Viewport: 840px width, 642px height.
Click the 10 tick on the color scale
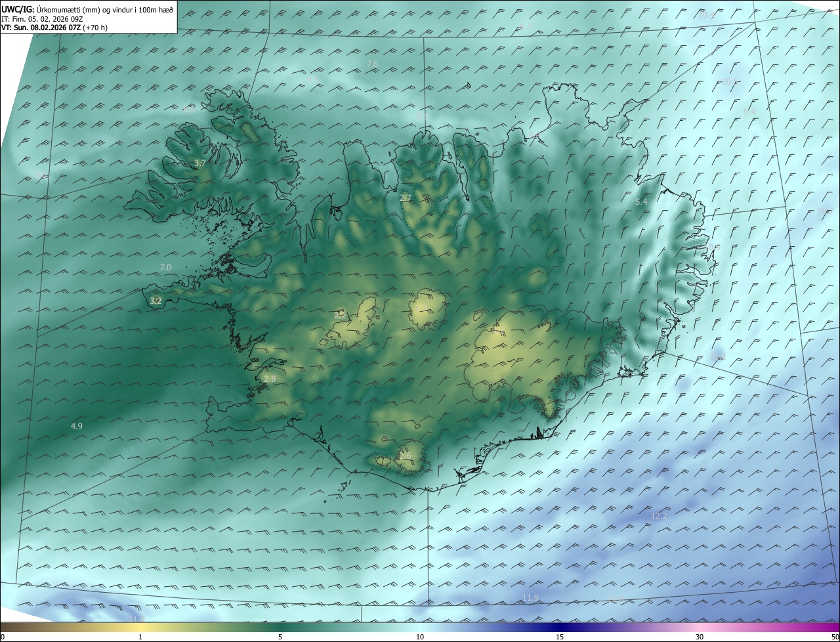point(420,637)
